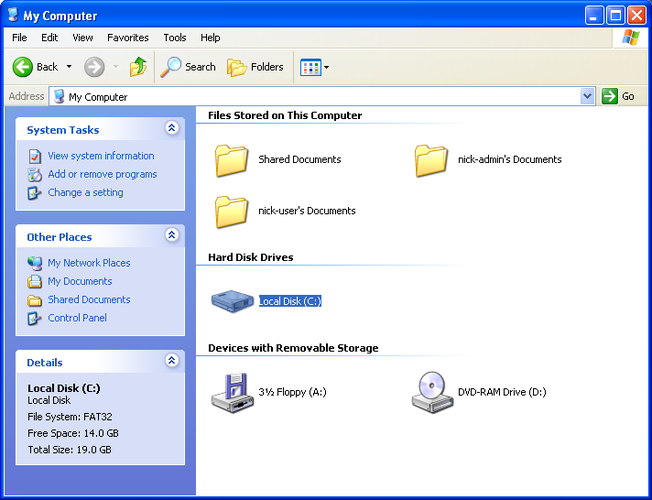
Task: Maximize the My Computer window
Action: click(615, 15)
